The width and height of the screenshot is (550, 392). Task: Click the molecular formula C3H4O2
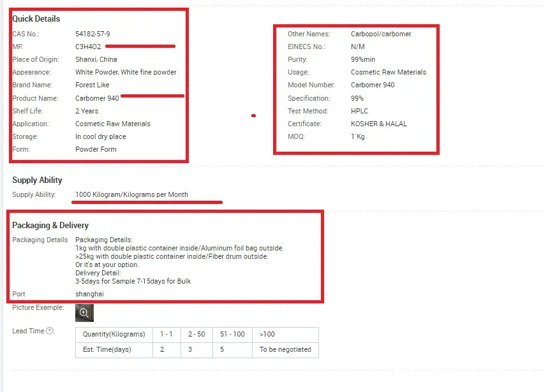point(88,47)
